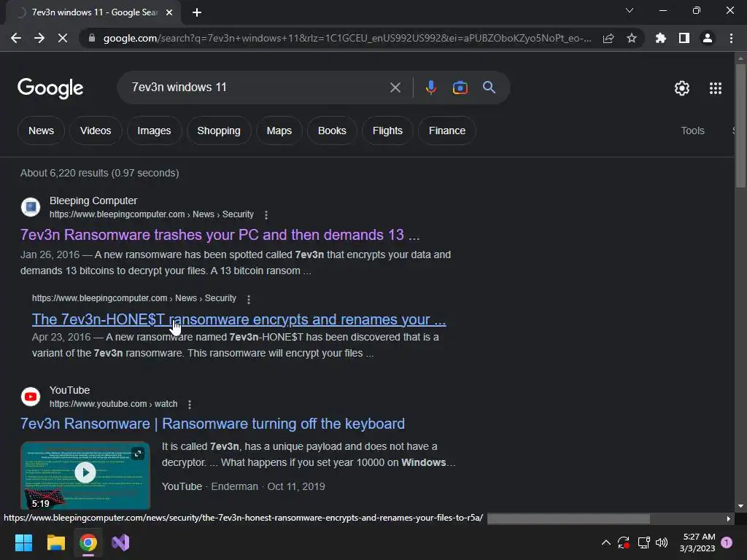This screenshot has height=560, width=747.
Task: Toggle the Chrome side panel
Action: (684, 38)
